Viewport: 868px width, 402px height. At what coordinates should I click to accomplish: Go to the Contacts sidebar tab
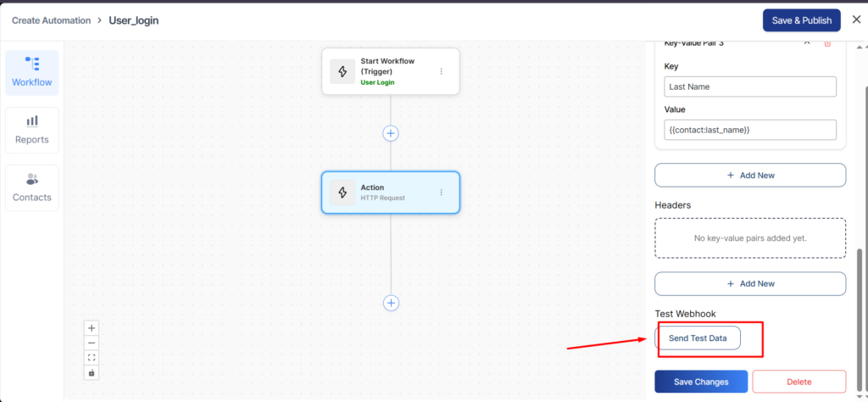[x=32, y=187]
